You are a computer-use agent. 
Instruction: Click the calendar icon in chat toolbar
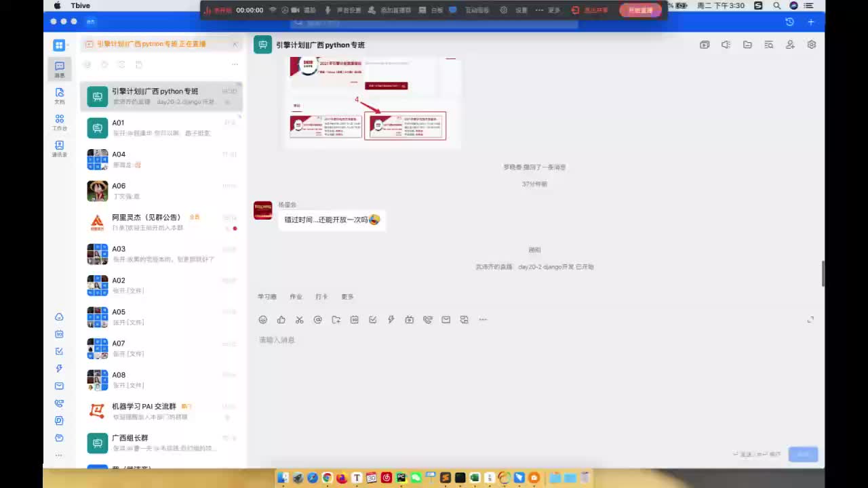coord(355,320)
